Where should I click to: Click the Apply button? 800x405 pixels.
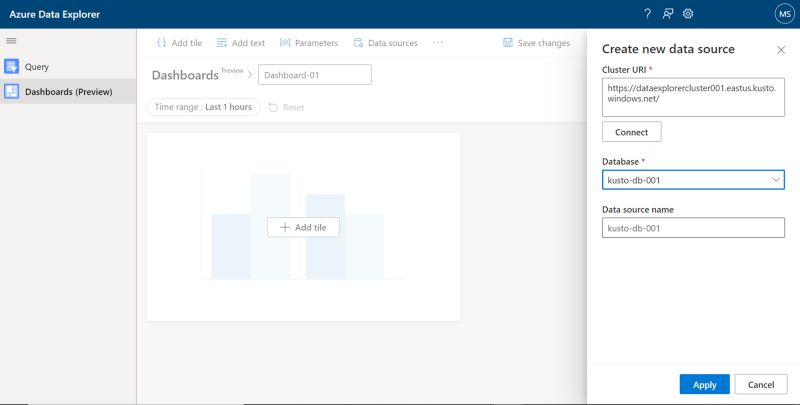tap(705, 384)
